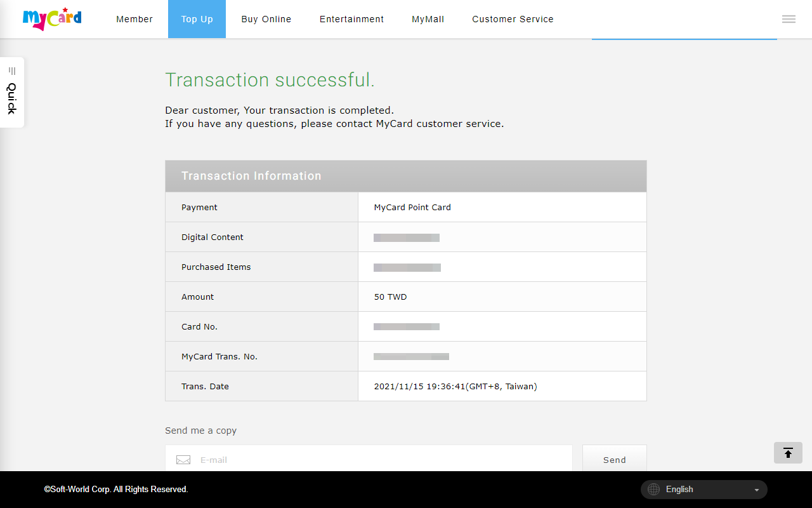Focus the E-mail input field

[369, 458]
